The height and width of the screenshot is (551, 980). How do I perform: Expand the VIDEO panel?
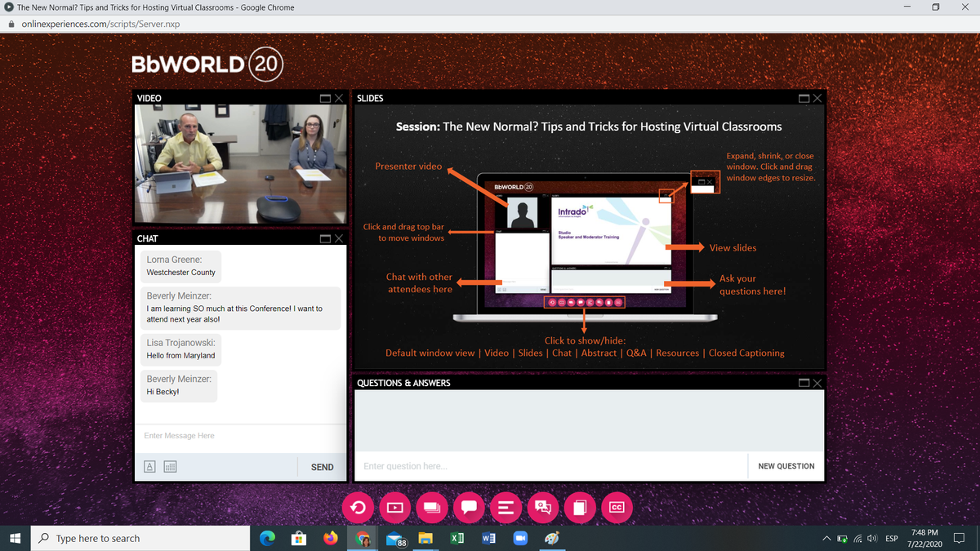(326, 98)
